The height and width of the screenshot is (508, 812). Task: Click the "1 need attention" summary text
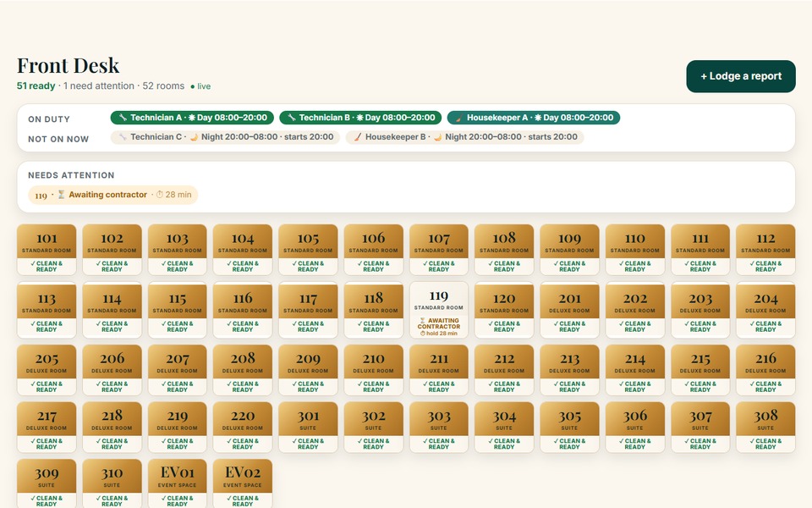(x=99, y=86)
